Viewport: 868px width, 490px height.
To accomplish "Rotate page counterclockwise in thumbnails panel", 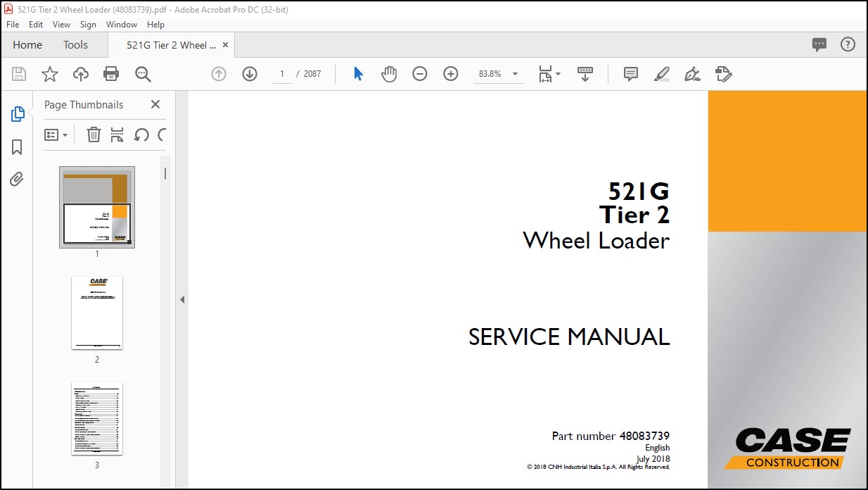I will click(x=141, y=134).
